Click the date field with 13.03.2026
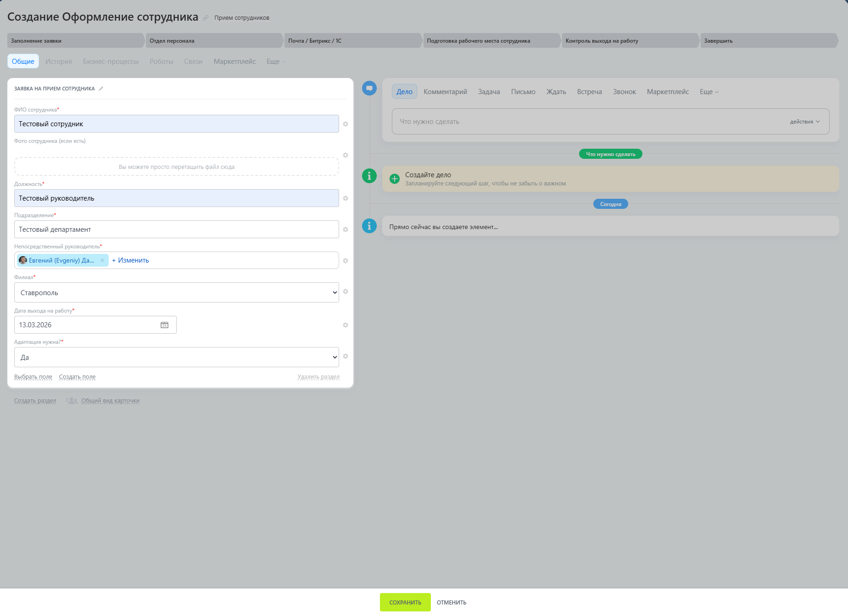Image resolution: width=848 pixels, height=616 pixels. (x=95, y=325)
